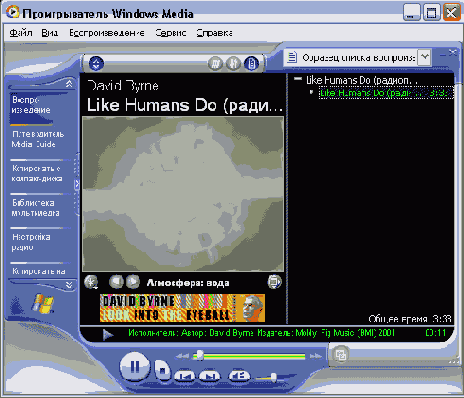This screenshot has height=398, width=464.
Task: Minimize the player using skin minimize dash
Action: [x=442, y=54]
